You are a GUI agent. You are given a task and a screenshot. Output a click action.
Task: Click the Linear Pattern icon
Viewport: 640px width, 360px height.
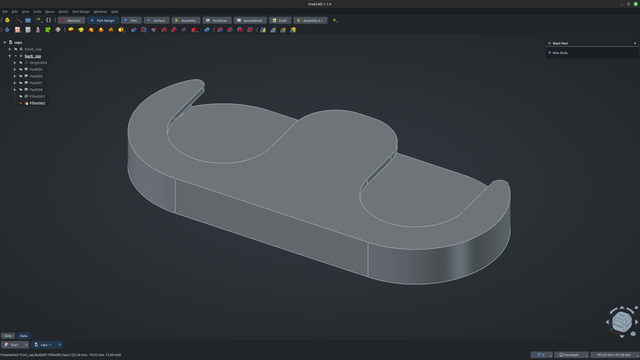pos(273,30)
